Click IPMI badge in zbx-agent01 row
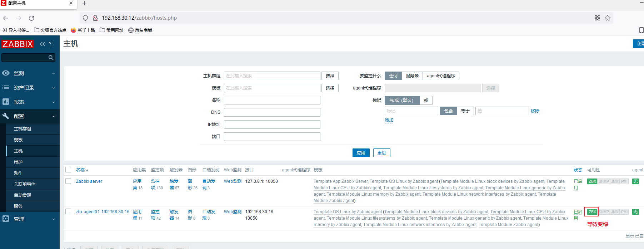Viewport: 644px width, 249px height. point(624,212)
